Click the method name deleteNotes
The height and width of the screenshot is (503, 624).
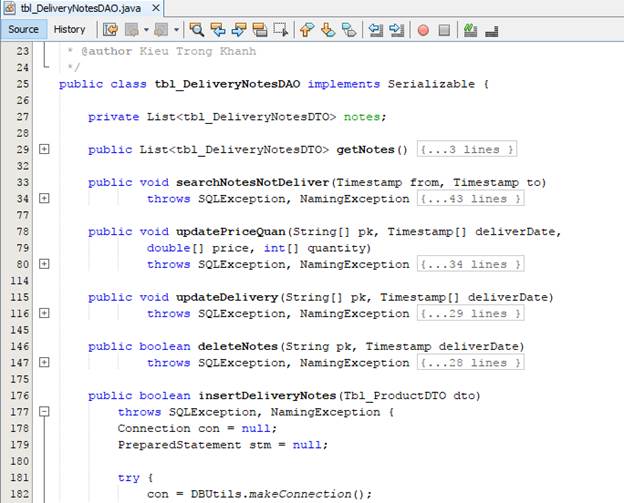[x=238, y=346]
